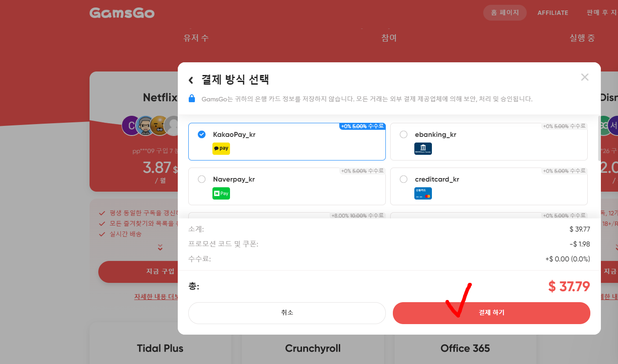Click the fee value +$ 0.00 (0.0%)
Image resolution: width=618 pixels, height=364 pixels.
(x=568, y=259)
